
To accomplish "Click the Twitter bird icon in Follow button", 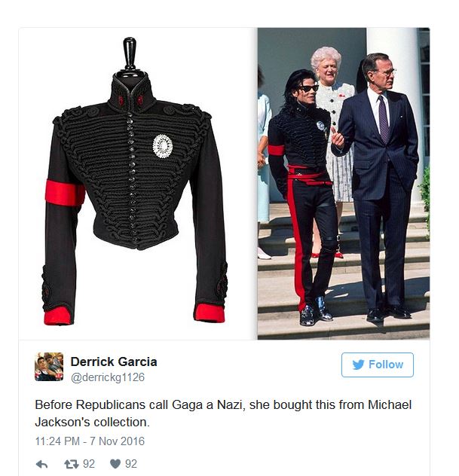I will tap(359, 365).
